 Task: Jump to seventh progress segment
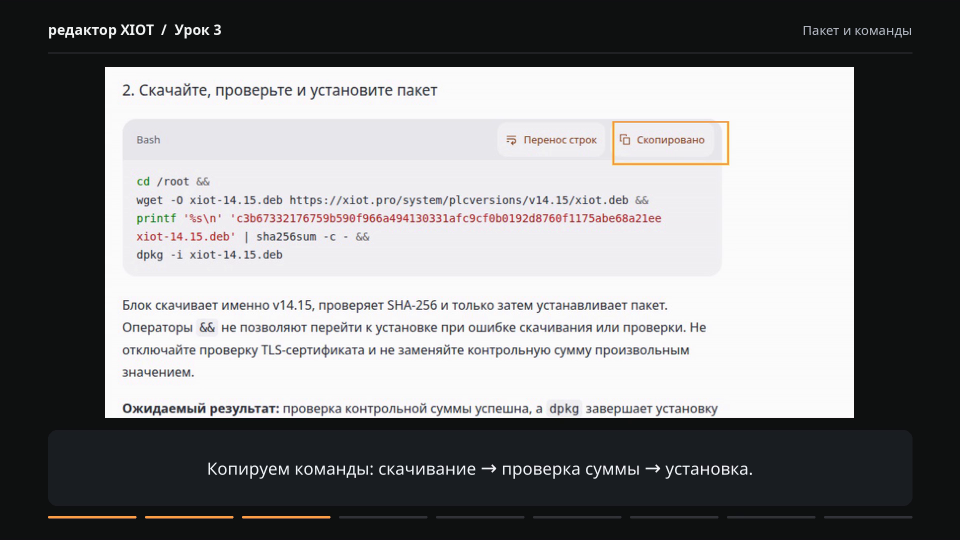click(x=674, y=517)
